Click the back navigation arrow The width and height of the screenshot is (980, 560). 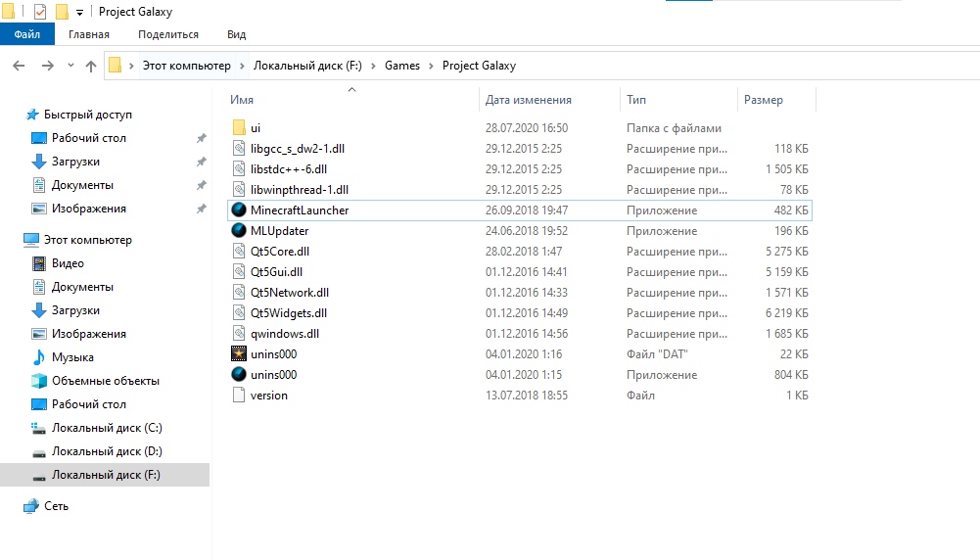tap(19, 66)
